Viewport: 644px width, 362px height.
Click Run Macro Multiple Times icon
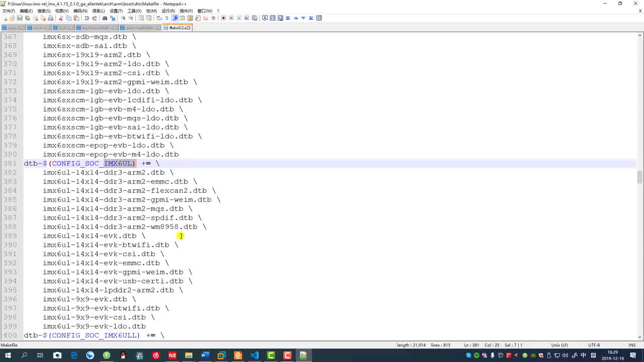pos(247,18)
